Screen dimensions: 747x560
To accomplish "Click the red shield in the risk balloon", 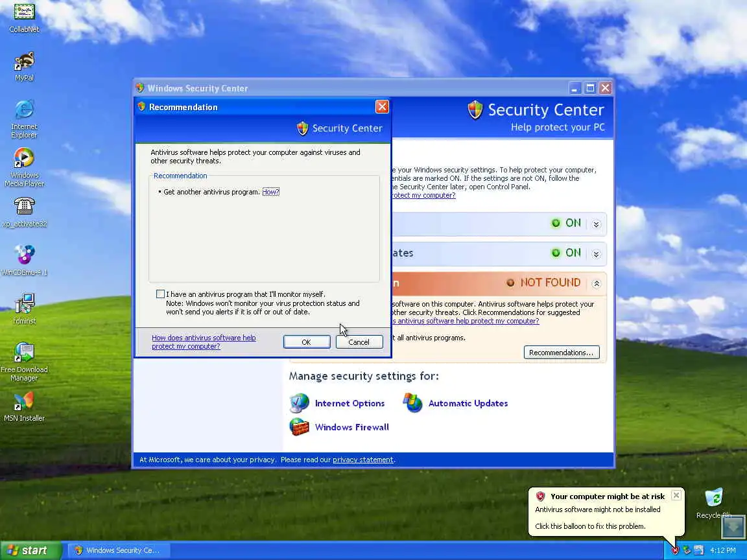I will point(540,496).
